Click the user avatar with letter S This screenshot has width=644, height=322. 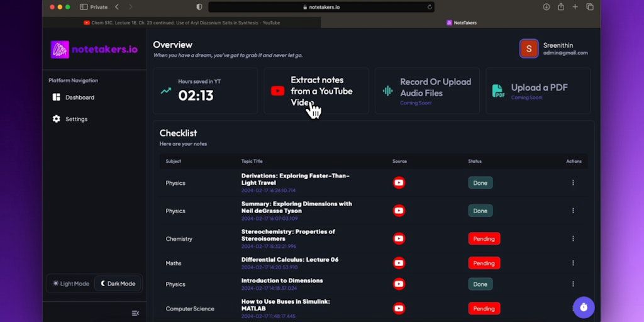[x=528, y=48]
